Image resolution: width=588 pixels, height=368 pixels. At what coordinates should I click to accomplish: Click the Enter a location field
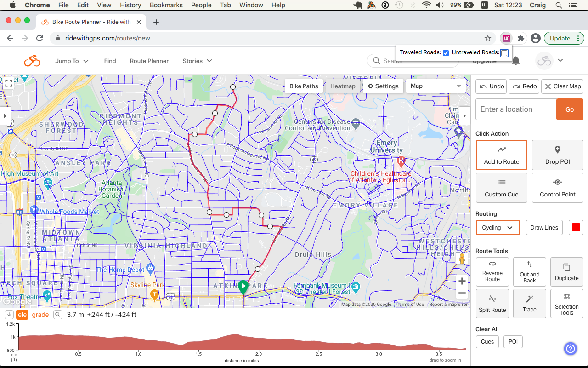(515, 109)
